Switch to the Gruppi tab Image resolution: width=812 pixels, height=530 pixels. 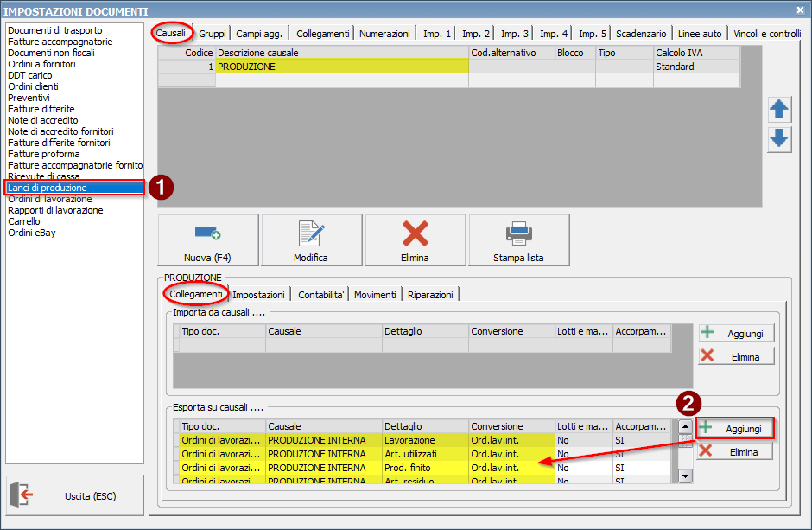pyautogui.click(x=213, y=34)
